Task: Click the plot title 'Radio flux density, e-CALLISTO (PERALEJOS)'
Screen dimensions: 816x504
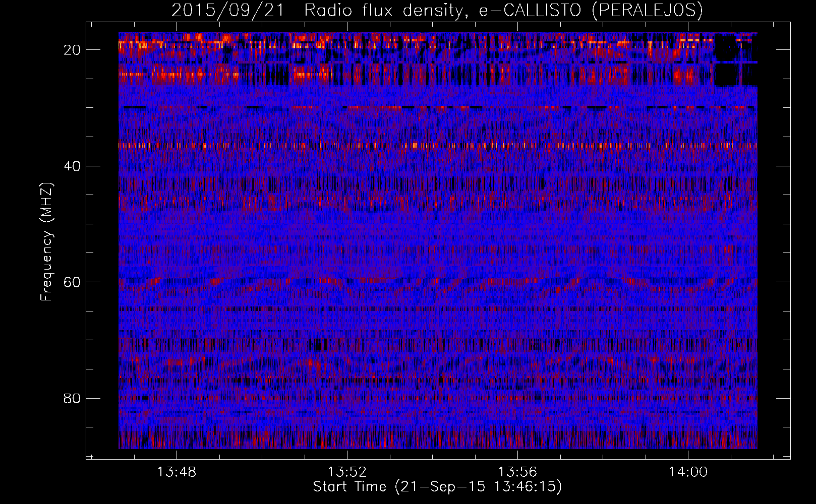Action: (503, 10)
